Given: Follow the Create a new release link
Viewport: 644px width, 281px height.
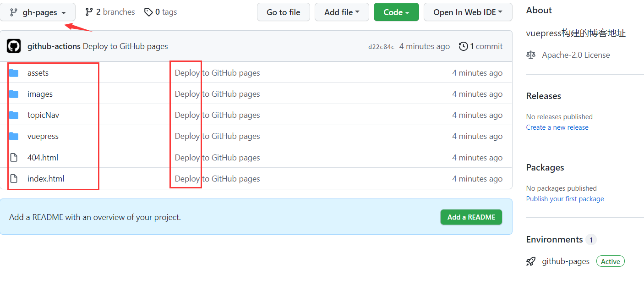Looking at the screenshot, I should [x=557, y=127].
